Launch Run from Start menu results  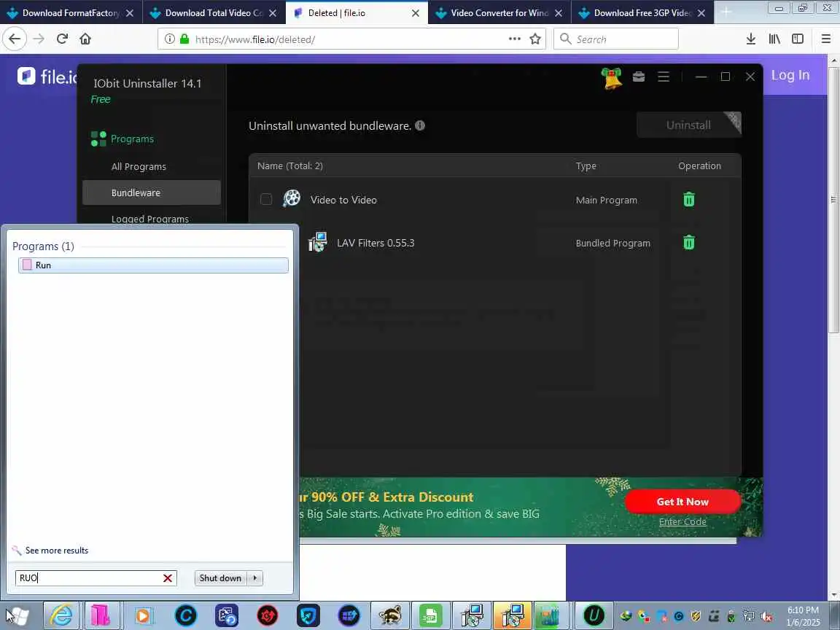153,265
